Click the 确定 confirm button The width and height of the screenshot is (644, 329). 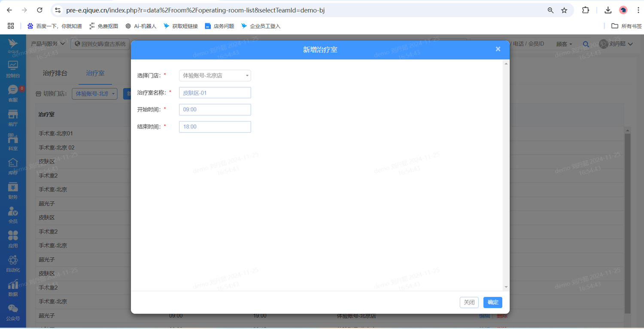pyautogui.click(x=492, y=302)
